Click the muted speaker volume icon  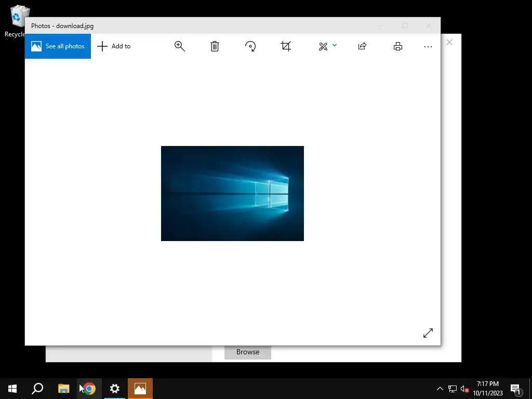464,389
